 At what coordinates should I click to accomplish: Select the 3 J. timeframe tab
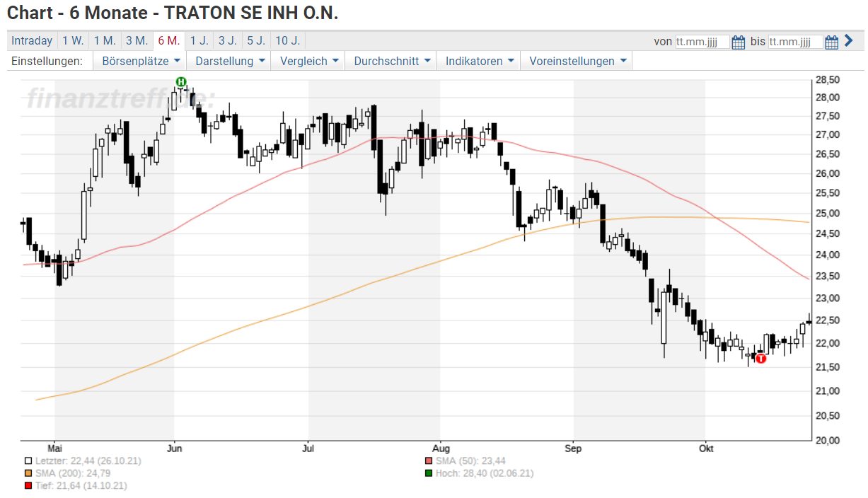click(x=228, y=40)
